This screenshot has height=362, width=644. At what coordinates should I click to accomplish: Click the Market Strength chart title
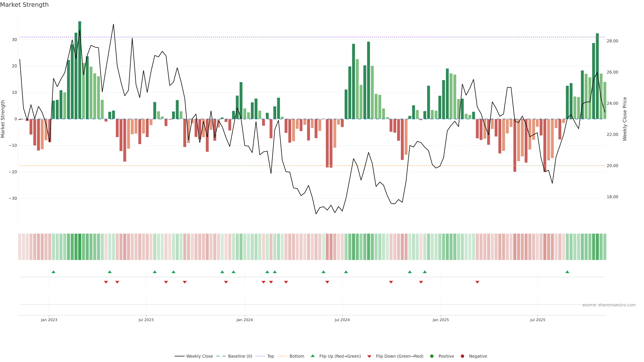[24, 5]
